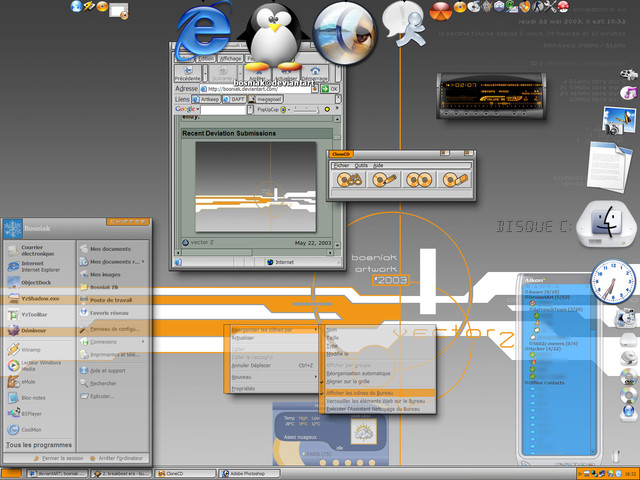Viewport: 640px width, 480px height.
Task: Collapse the Offline Contacts group
Action: 527,383
